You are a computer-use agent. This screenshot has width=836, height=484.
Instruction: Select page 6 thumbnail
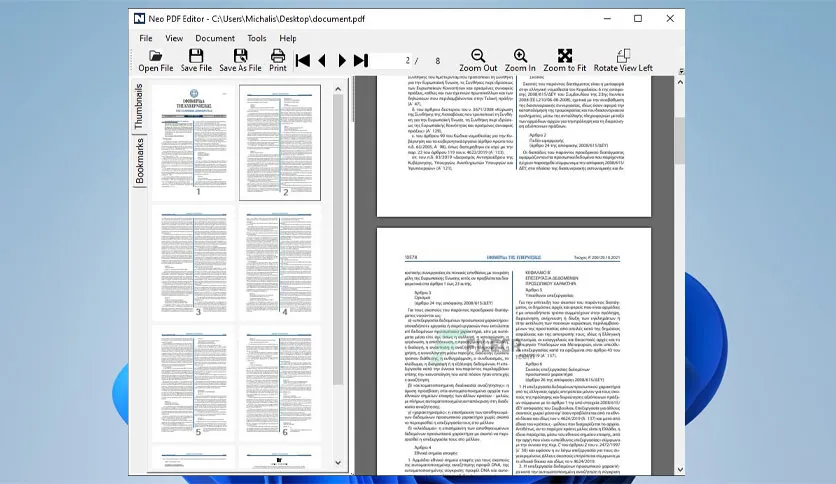[280, 384]
